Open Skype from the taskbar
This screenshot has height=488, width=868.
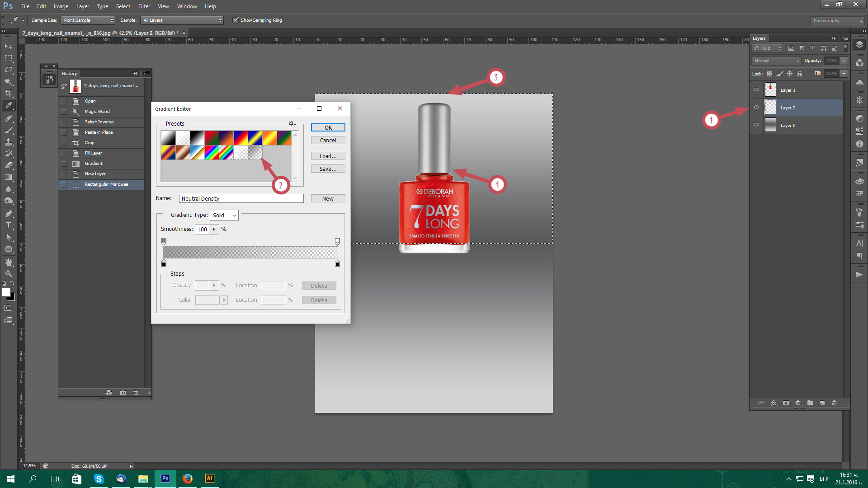coord(99,479)
